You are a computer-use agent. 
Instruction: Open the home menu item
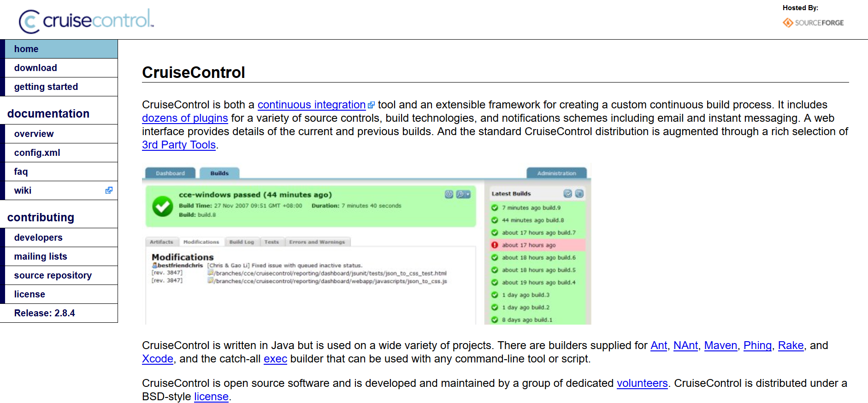click(61, 49)
